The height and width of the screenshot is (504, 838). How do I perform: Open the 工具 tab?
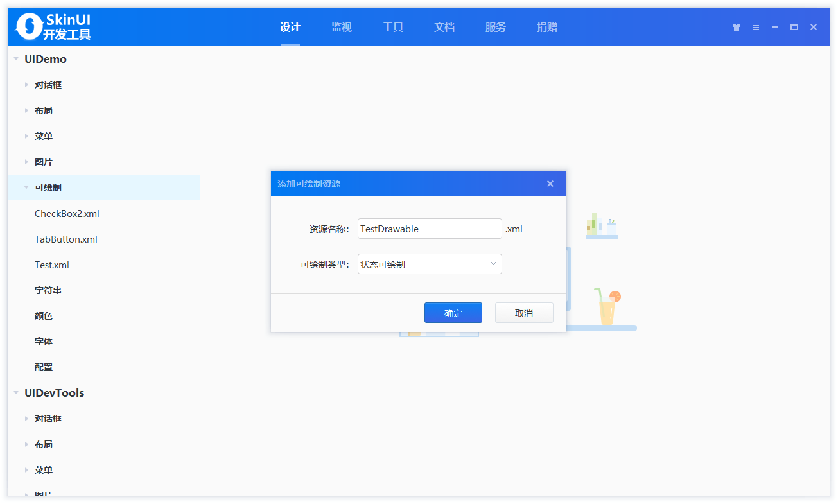point(393,27)
